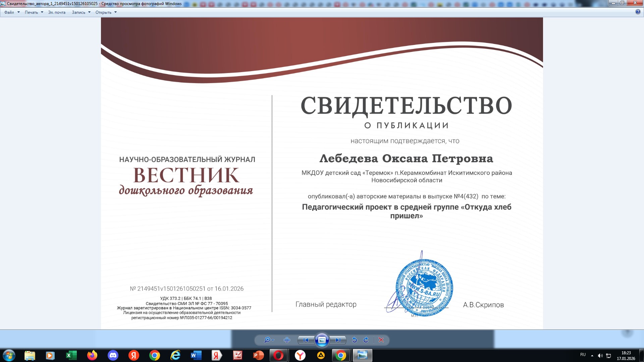This screenshot has width=644, height=362.
Task: Rotate image counterclockwise
Action: pyautogui.click(x=355, y=340)
